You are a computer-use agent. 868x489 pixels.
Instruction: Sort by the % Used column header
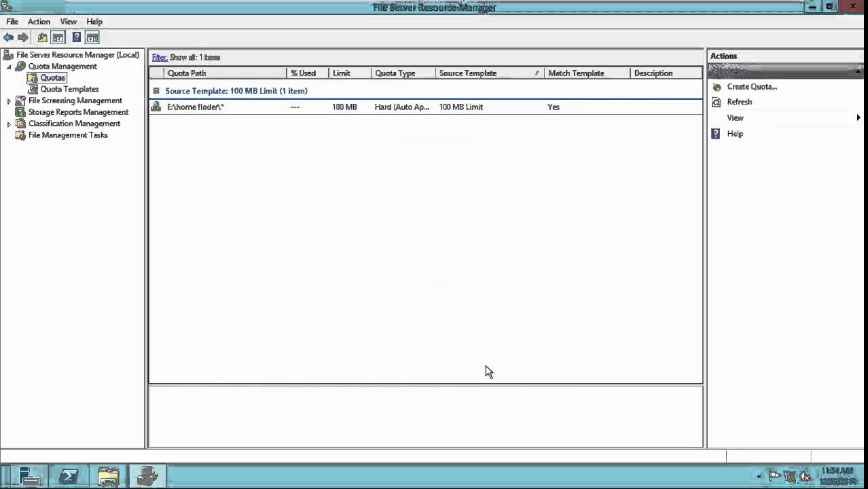308,73
